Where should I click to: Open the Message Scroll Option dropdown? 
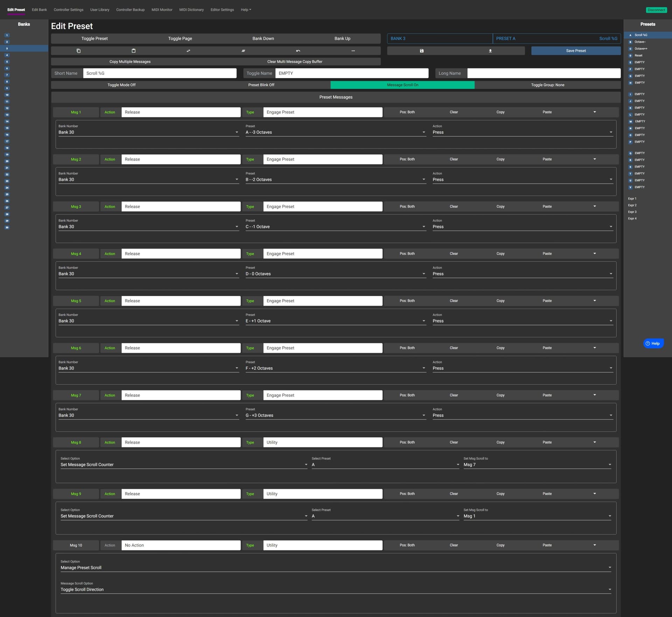click(335, 590)
